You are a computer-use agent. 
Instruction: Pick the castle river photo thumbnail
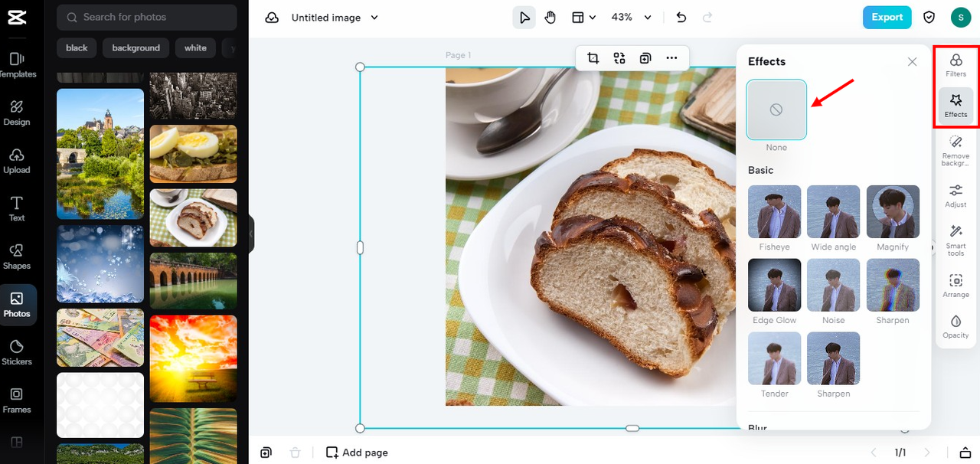(100, 154)
